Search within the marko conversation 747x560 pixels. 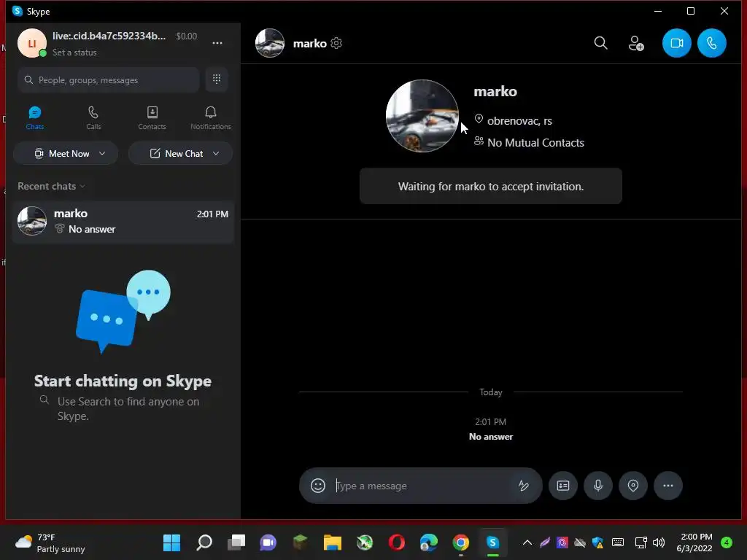(601, 43)
